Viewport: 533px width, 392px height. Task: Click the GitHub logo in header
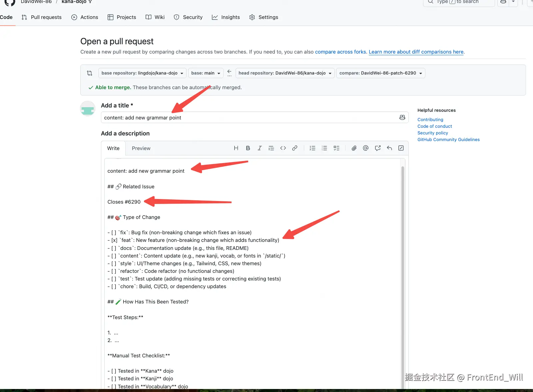tap(10, 2)
